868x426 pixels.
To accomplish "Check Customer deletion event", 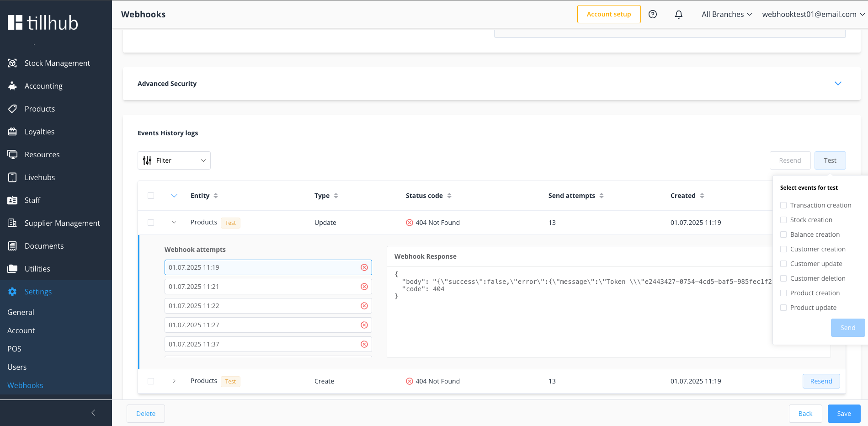I will pos(783,278).
